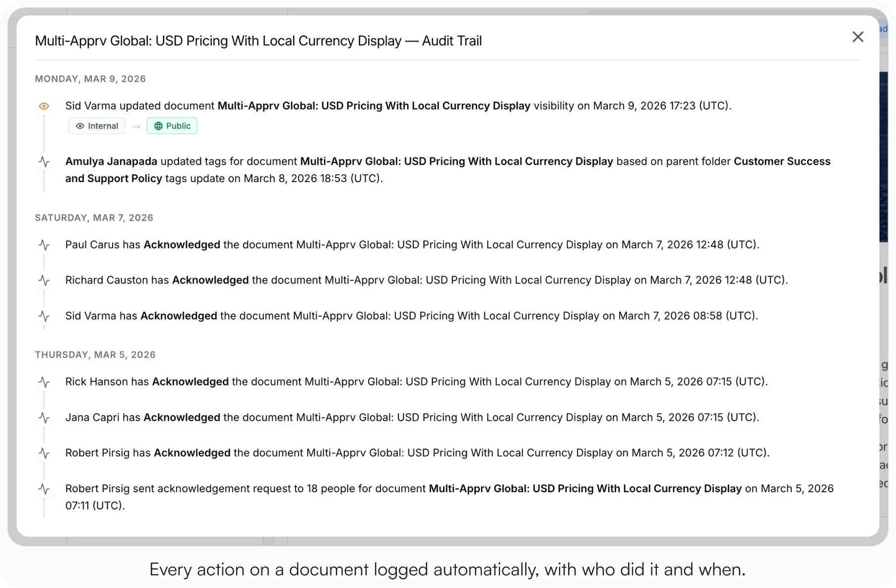Image resolution: width=896 pixels, height=588 pixels.
Task: Click the activity icon beside Richard Causton's acknowledgement
Action: pos(44,280)
